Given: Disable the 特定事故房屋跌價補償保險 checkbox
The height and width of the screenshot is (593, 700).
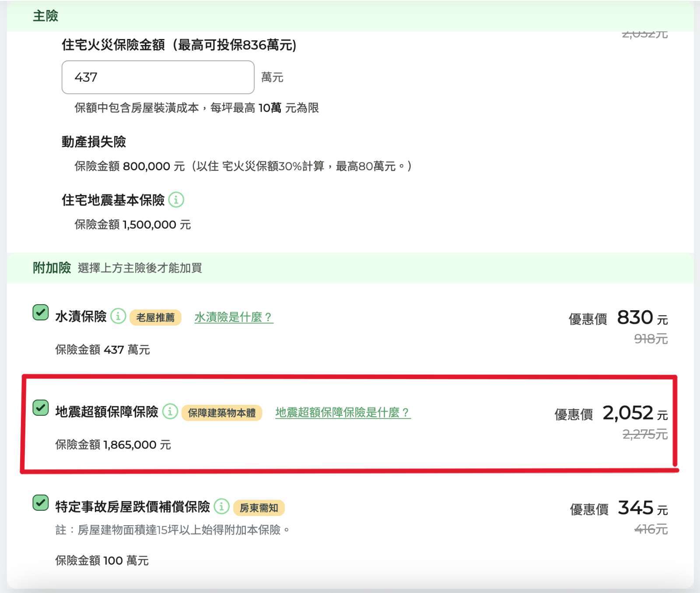Looking at the screenshot, I should click(41, 503).
